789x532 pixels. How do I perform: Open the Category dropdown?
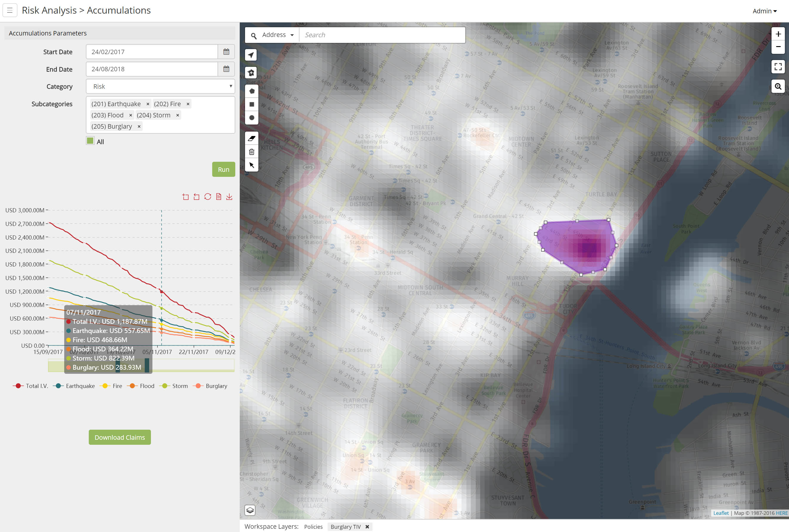pos(160,87)
